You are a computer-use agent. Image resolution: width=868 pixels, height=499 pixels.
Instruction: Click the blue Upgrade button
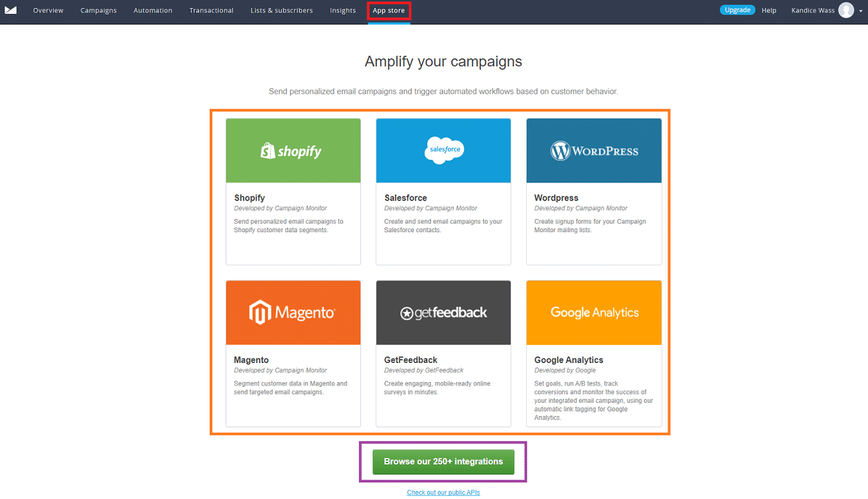(x=737, y=10)
